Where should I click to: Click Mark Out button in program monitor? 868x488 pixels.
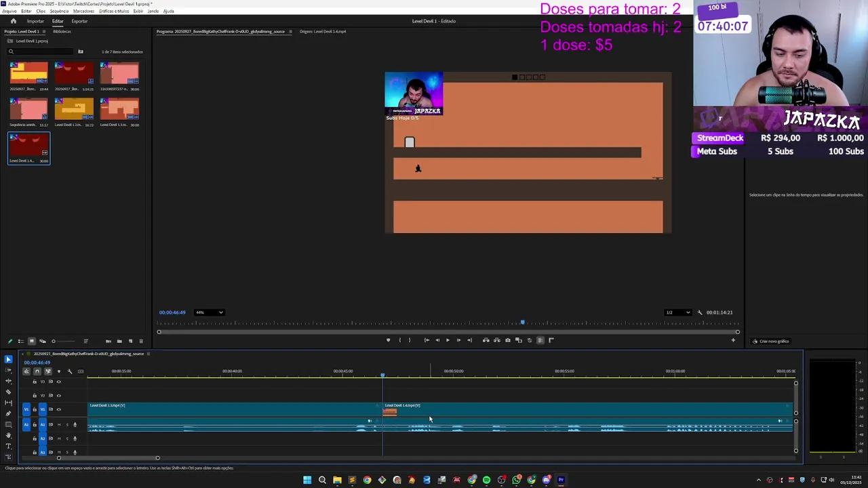[x=409, y=340]
